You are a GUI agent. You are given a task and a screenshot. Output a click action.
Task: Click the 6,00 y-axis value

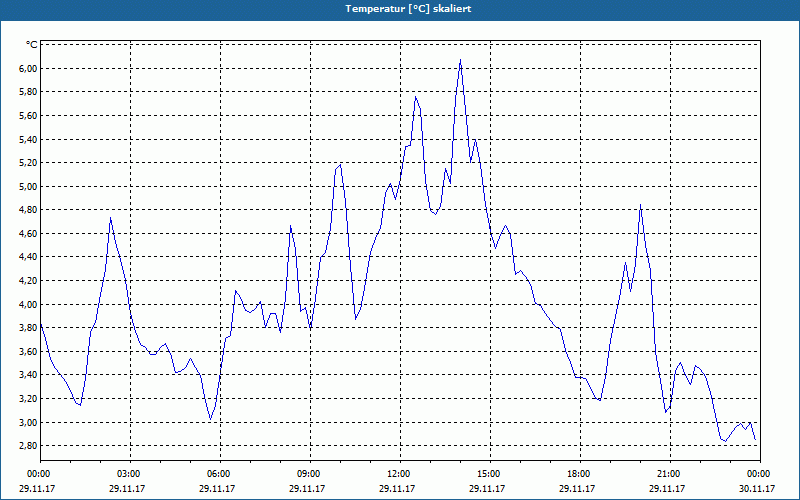coord(29,68)
